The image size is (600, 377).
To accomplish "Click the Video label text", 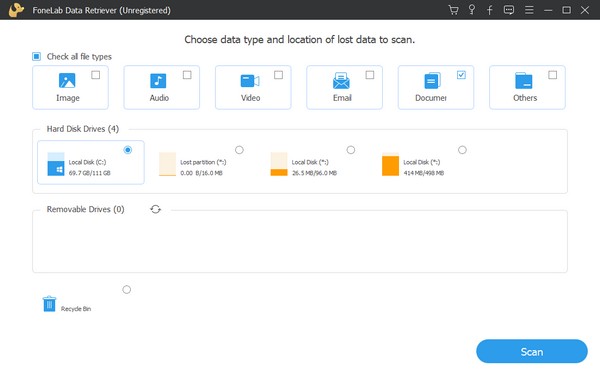I will 251,98.
